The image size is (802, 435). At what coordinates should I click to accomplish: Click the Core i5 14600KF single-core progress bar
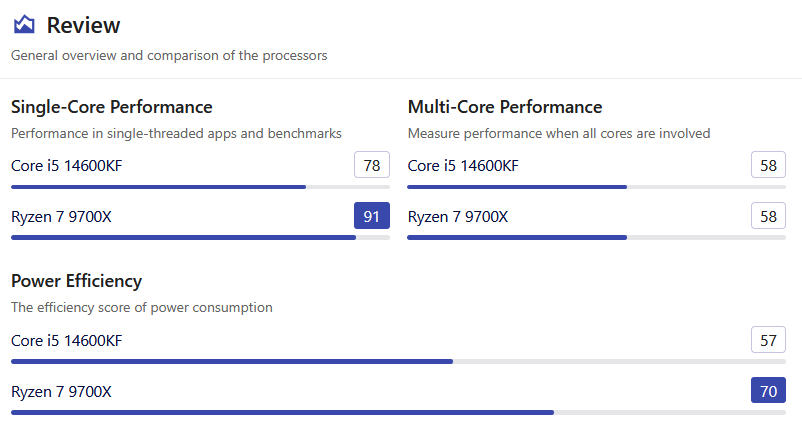[x=200, y=187]
